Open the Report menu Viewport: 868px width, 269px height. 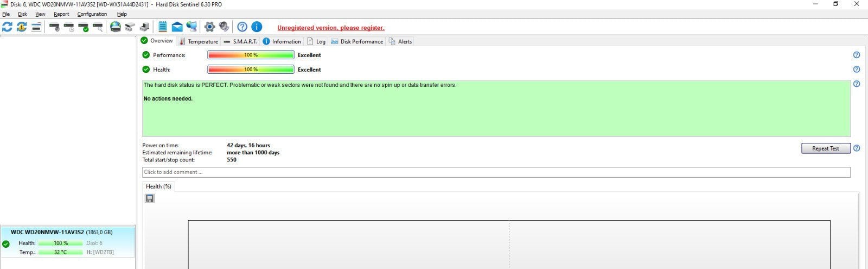(61, 14)
